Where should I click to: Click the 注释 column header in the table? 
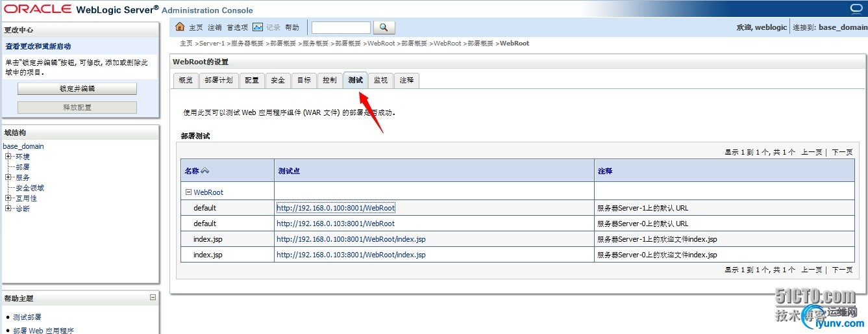click(x=605, y=171)
